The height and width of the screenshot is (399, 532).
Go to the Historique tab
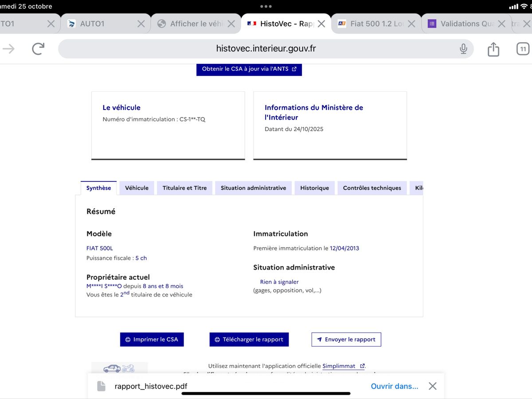(x=314, y=188)
